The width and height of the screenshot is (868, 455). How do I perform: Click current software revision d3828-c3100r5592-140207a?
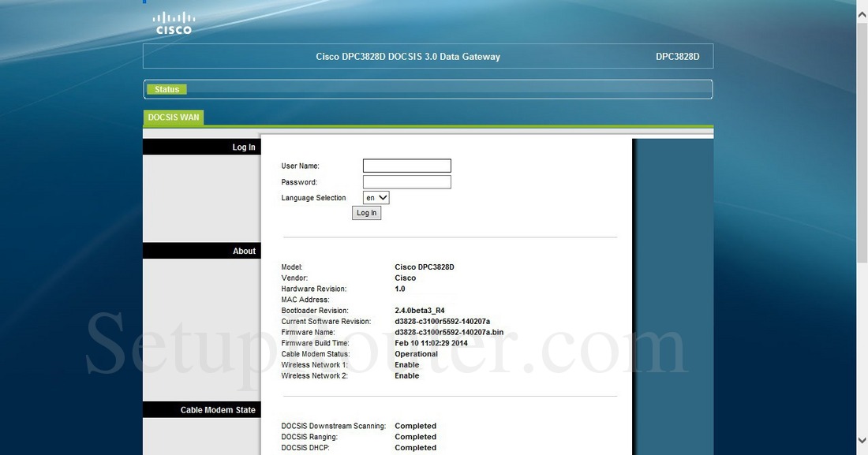click(443, 321)
